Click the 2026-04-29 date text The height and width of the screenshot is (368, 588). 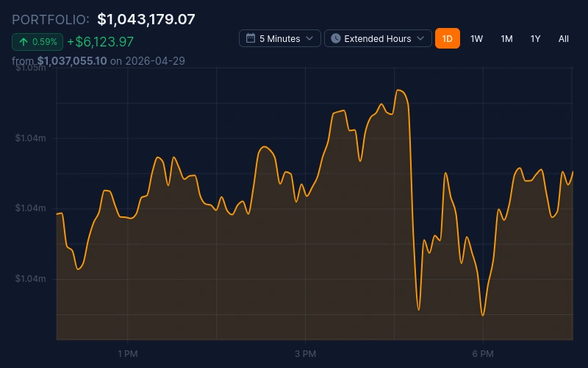(155, 61)
